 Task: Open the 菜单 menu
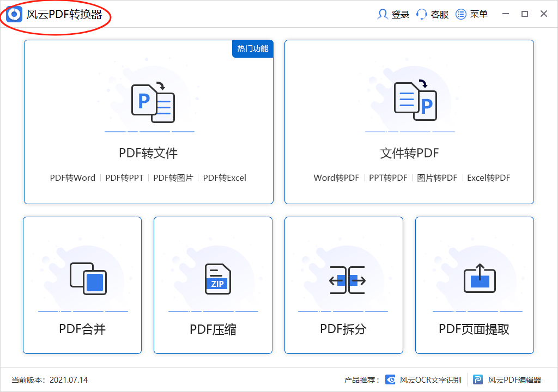[478, 14]
